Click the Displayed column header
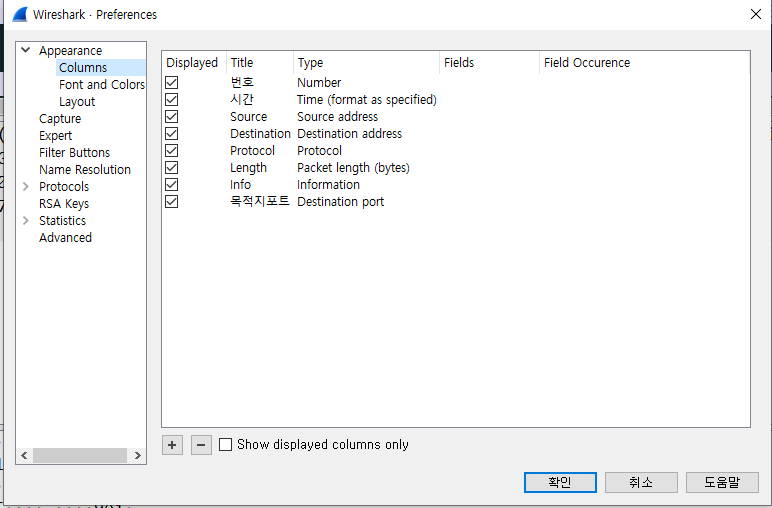The height and width of the screenshot is (508, 772). (194, 63)
